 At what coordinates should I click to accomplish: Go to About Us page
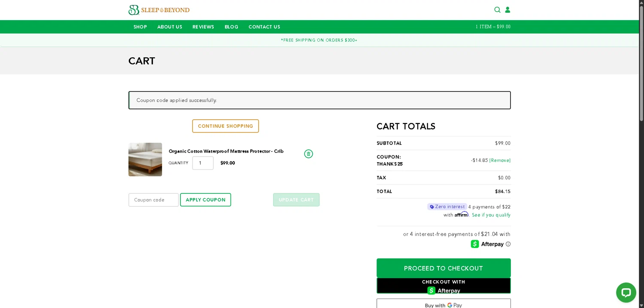170,27
